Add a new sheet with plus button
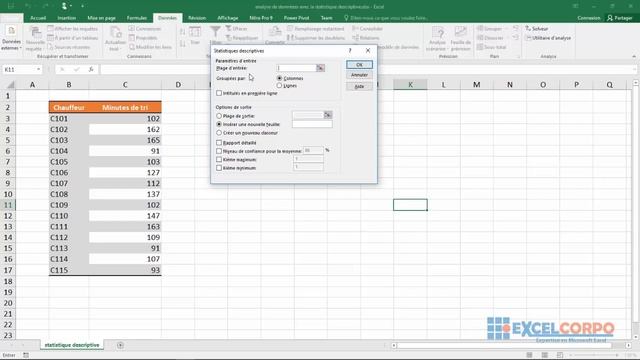Viewport: 640px width, 360px height. pos(120,345)
